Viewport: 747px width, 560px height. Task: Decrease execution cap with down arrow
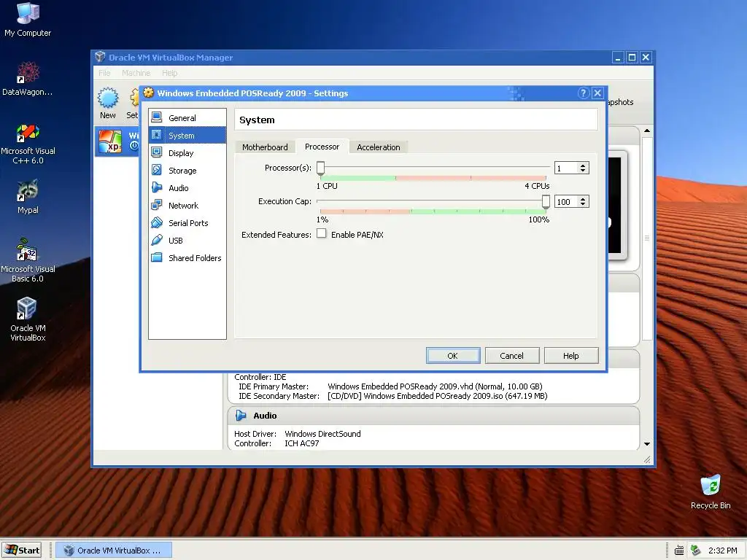click(583, 204)
